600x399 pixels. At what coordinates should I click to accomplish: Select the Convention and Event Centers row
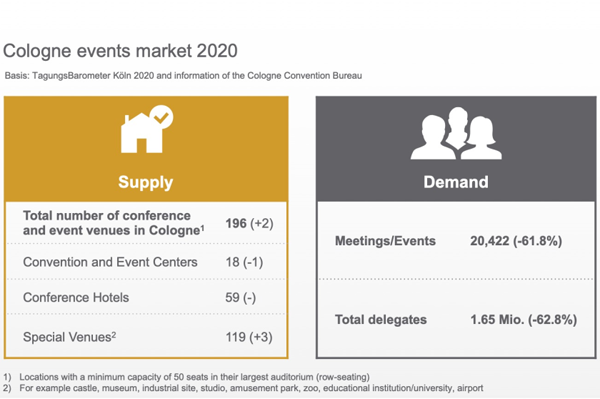[x=147, y=262]
